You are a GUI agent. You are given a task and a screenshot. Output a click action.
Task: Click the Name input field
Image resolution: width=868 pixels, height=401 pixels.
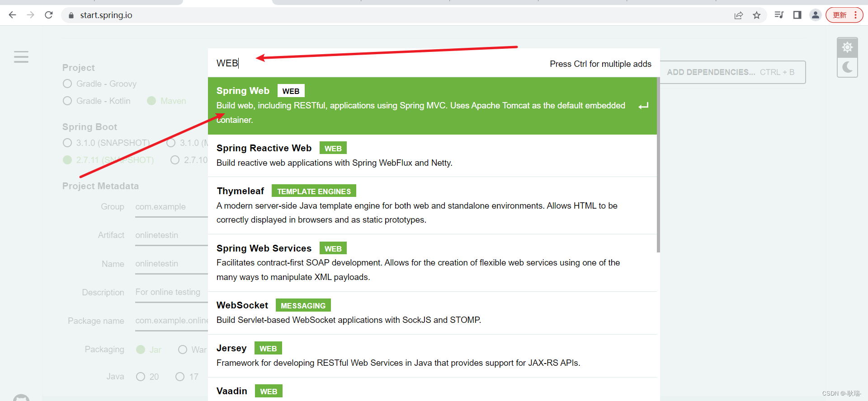click(x=171, y=264)
